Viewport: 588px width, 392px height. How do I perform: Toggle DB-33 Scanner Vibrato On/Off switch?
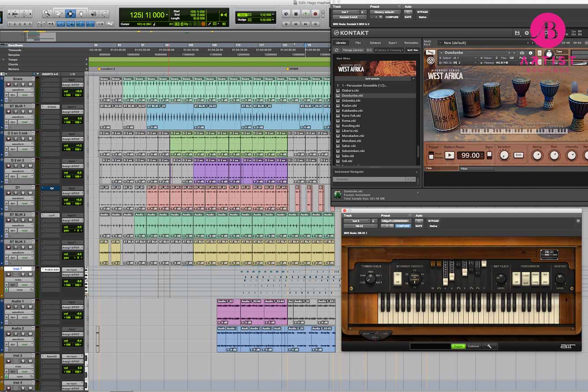(x=398, y=278)
